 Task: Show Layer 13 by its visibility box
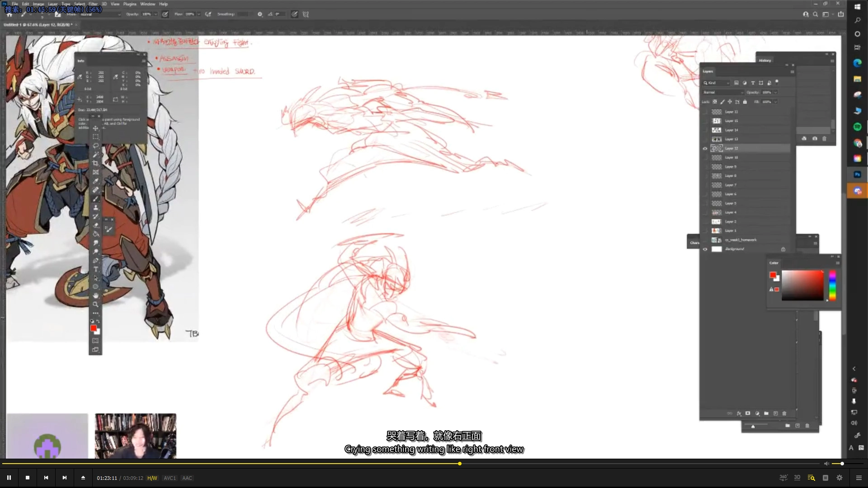[705, 139]
